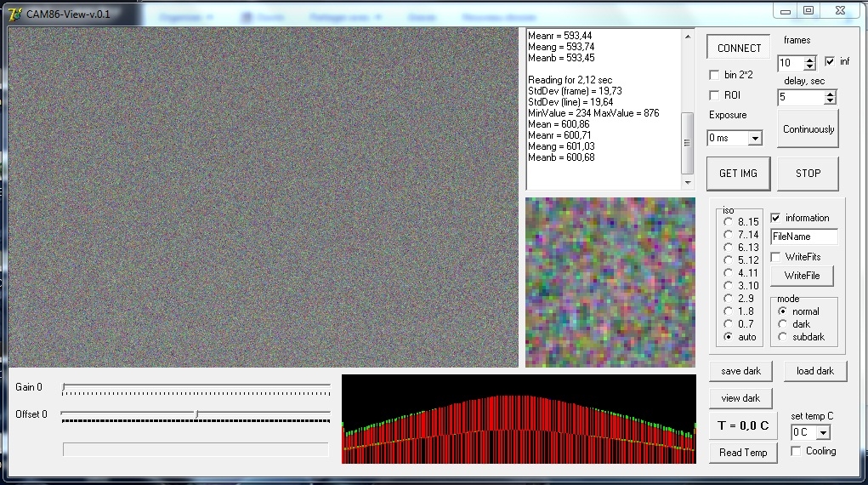Click the CAM86-View app icon in title bar
Screen dimensions: 868x485
tap(15, 14)
